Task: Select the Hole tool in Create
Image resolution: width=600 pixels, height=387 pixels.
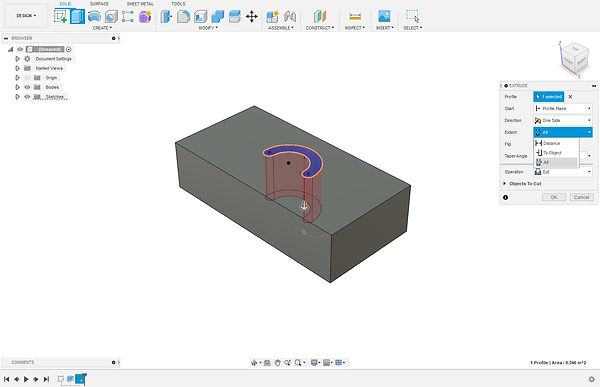Action: [111, 16]
